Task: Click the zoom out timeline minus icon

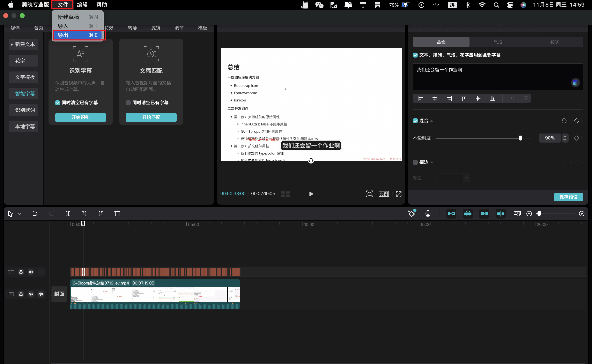Action: pyautogui.click(x=529, y=214)
